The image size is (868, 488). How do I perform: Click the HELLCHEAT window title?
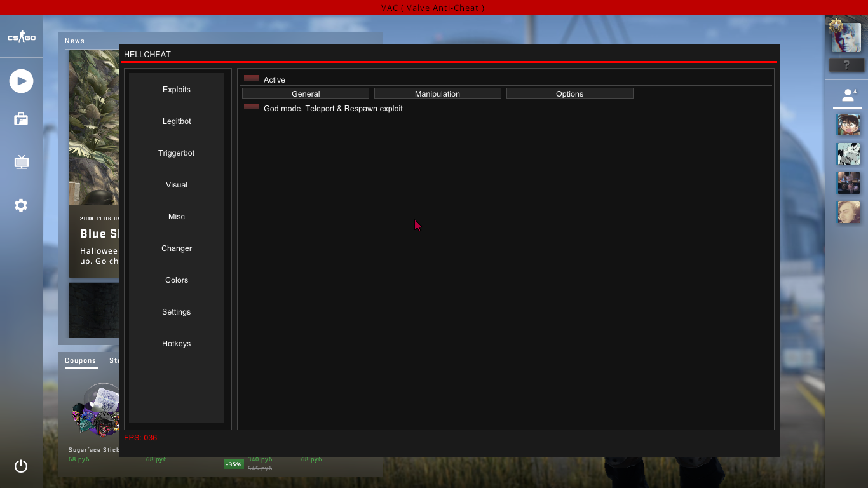click(147, 55)
